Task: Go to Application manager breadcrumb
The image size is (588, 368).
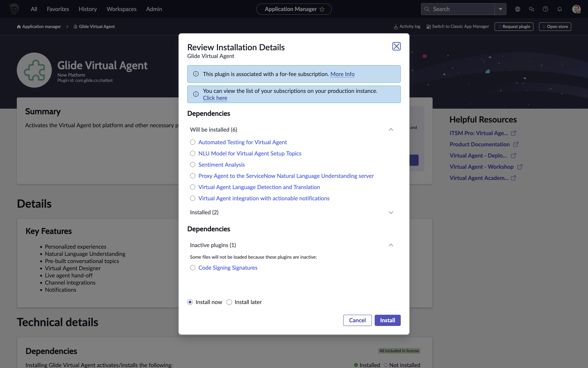Action: [39, 26]
